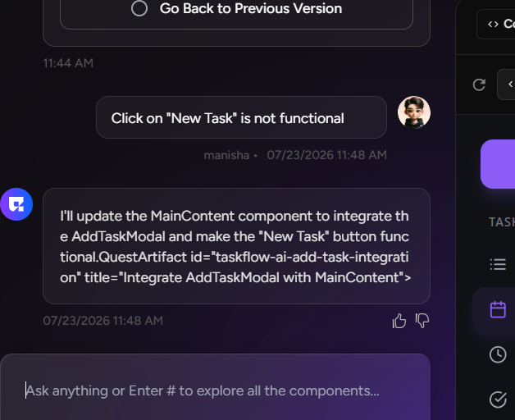This screenshot has height=420, width=515.
Task: Click the Go Back to Previous Version label
Action: tap(251, 8)
